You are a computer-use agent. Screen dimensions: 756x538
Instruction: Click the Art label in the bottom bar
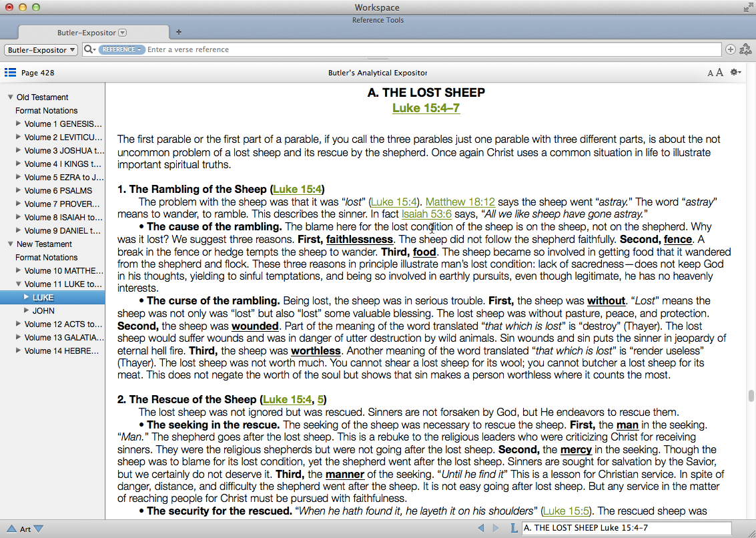pos(25,529)
